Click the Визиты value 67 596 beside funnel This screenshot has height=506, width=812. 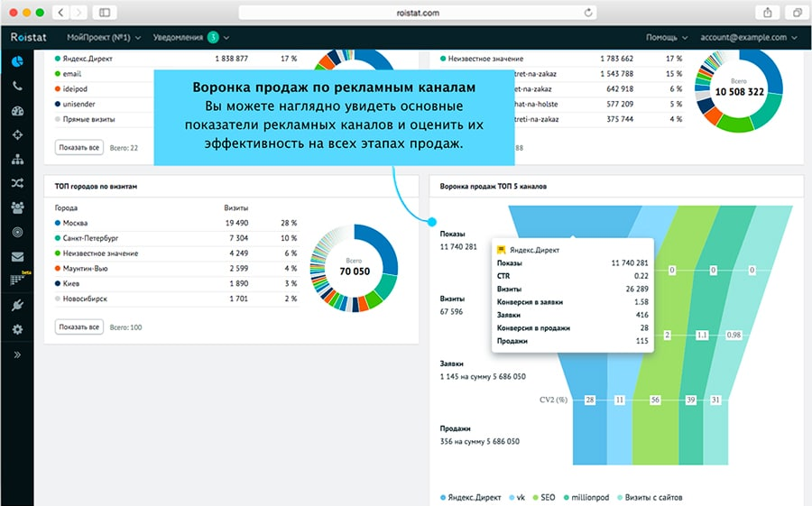[x=451, y=312]
